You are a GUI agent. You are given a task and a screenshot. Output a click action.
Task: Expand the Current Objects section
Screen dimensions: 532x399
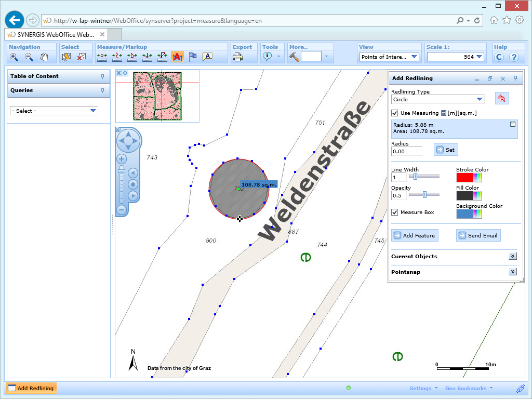(512, 256)
